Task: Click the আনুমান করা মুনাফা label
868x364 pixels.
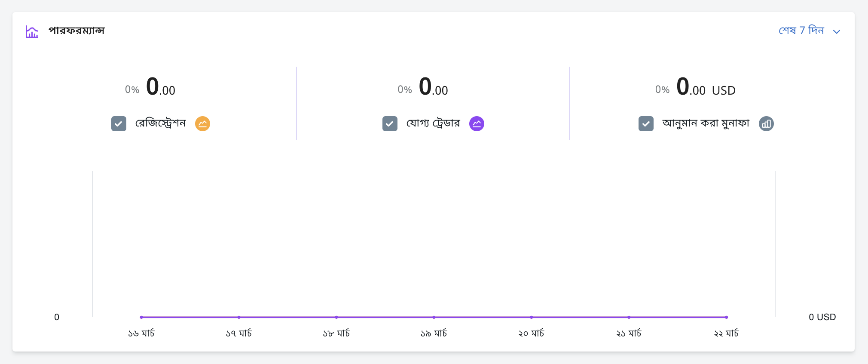Action: click(x=706, y=123)
